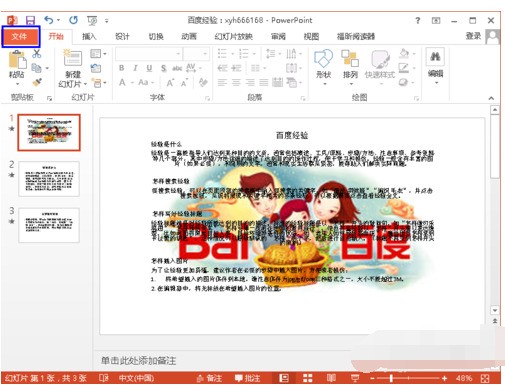The height and width of the screenshot is (387, 505).
Task: Select slide 2 thumbnail
Action: (49, 179)
